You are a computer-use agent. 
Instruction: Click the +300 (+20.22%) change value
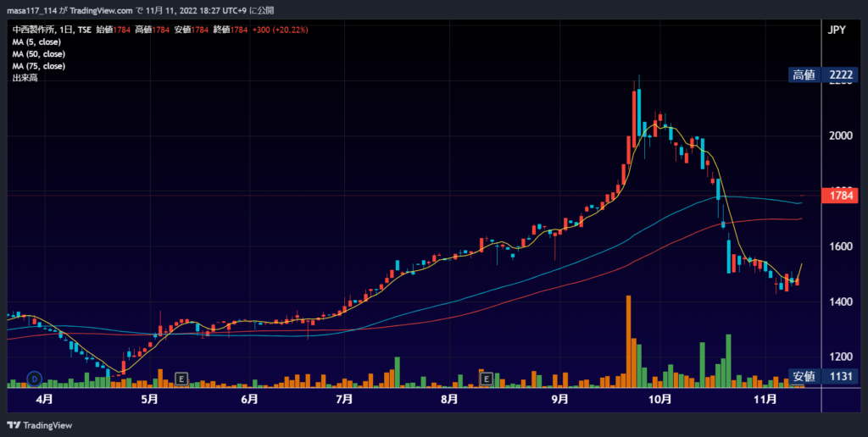click(280, 30)
